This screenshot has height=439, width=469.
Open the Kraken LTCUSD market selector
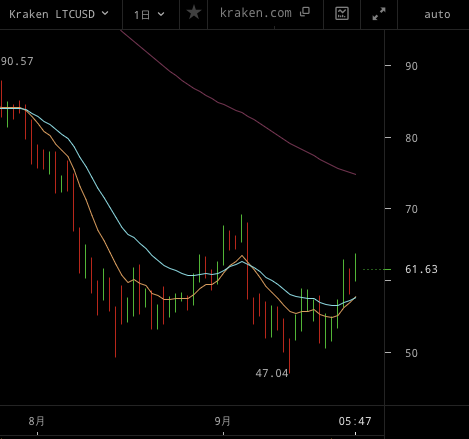[x=59, y=14]
